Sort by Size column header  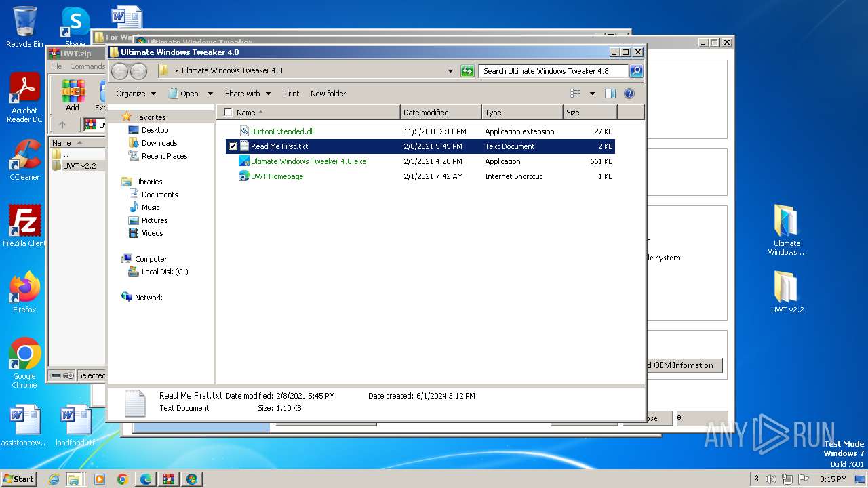coord(590,113)
